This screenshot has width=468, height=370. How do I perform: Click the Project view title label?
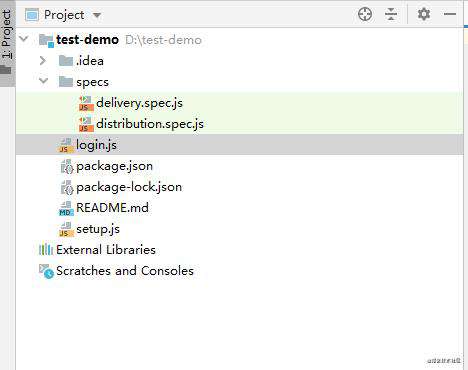pos(64,15)
